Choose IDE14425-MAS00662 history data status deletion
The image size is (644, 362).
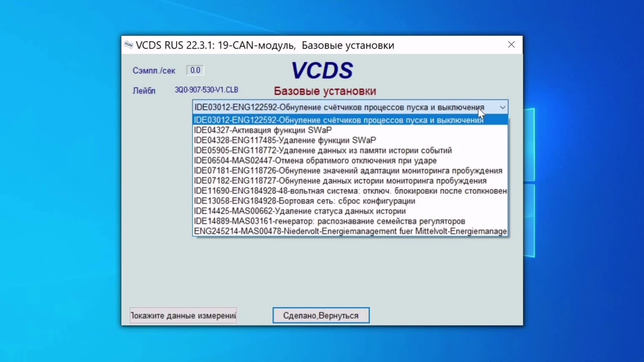pyautogui.click(x=350, y=211)
